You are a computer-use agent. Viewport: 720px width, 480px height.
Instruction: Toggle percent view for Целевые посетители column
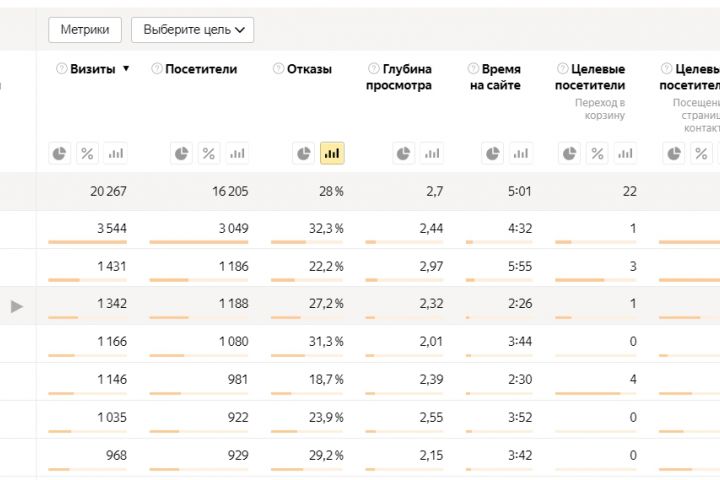tap(597, 153)
